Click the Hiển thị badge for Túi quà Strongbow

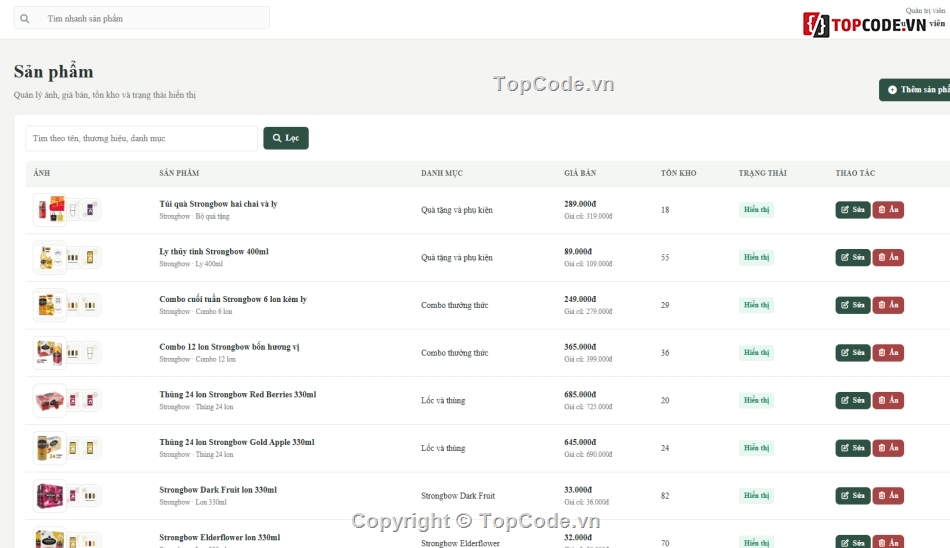pyautogui.click(x=756, y=210)
